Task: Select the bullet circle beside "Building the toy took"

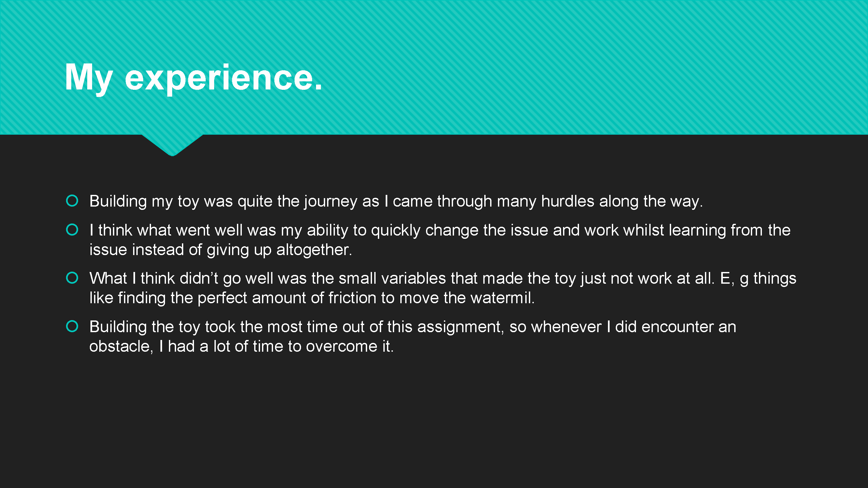Action: click(x=72, y=326)
